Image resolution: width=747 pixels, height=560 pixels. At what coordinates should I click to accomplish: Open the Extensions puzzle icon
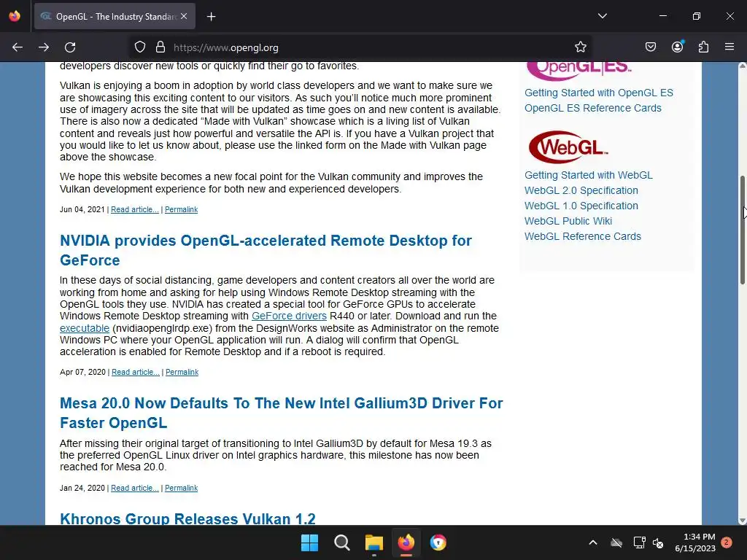point(703,47)
